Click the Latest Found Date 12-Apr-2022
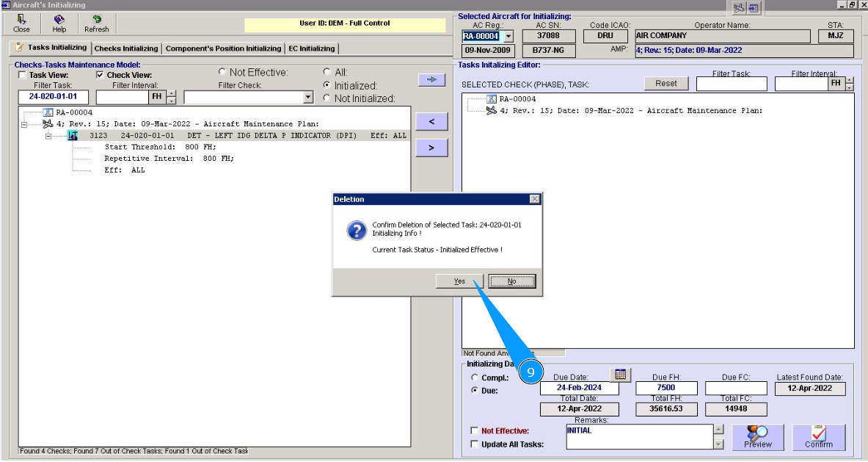Screen dimensions: 868x462 click(810, 389)
